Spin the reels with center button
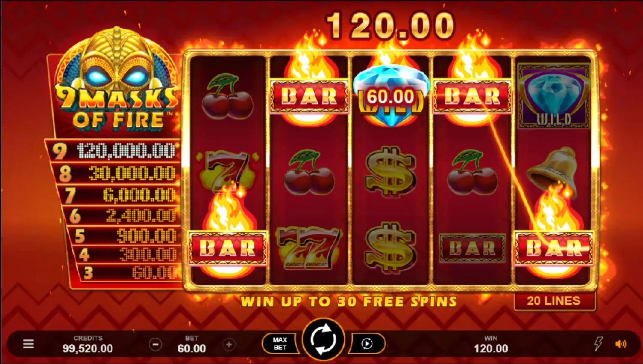 click(x=323, y=340)
